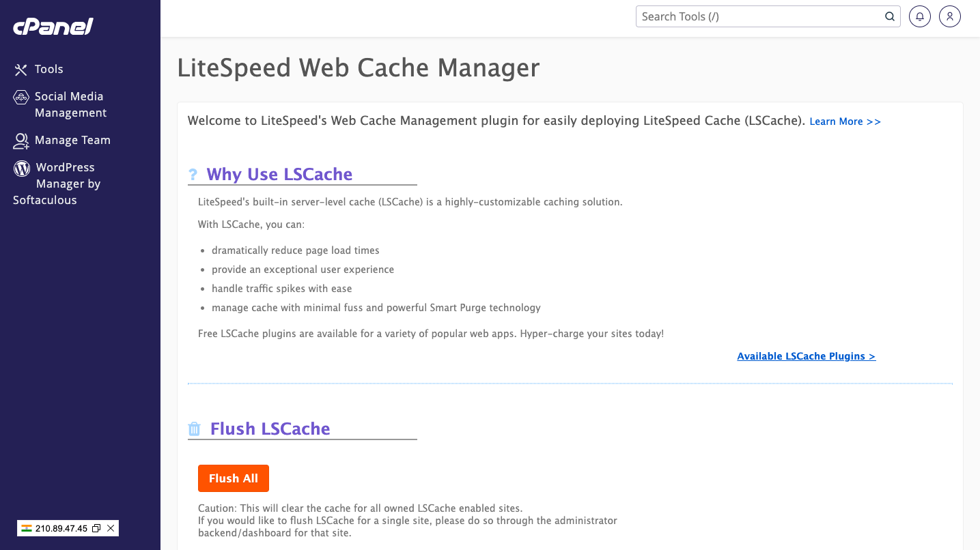Click the Social Media Management sidebar icon
Viewport: 980px width, 550px height.
(x=21, y=97)
